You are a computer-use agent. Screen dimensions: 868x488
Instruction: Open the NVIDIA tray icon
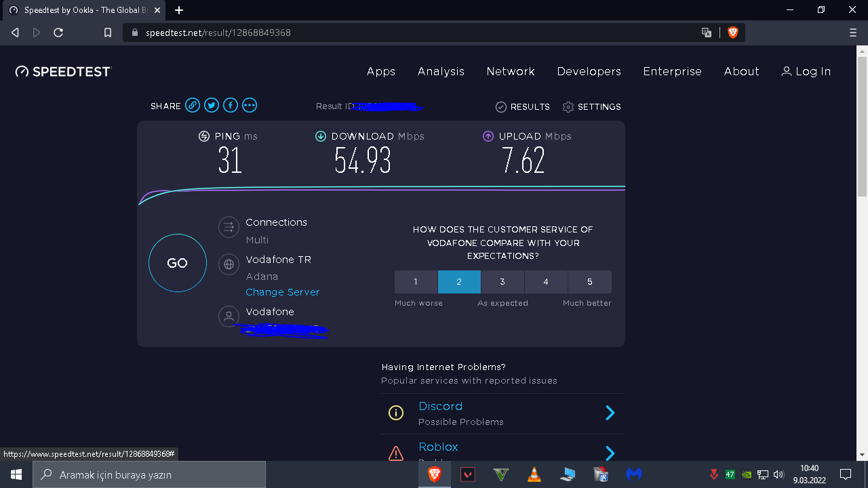(x=747, y=474)
